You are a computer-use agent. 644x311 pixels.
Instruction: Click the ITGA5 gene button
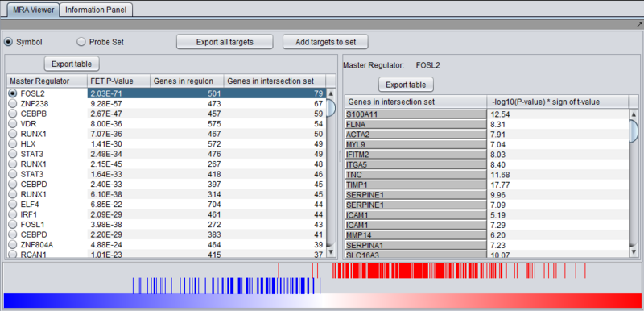(x=415, y=164)
